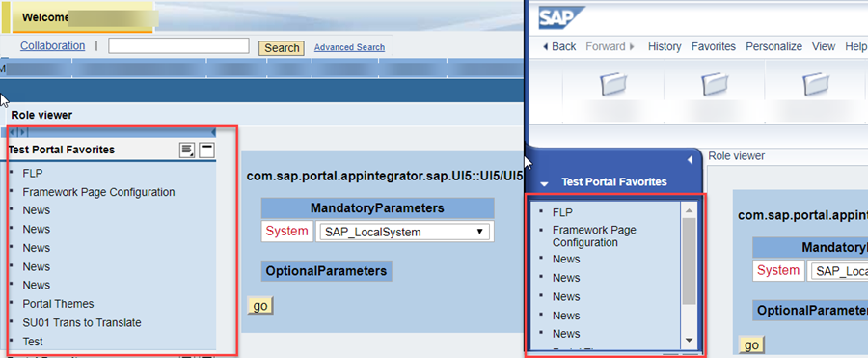This screenshot has width=868, height=358.
Task: Open the cut-off System dropdown in SAP-logo window
Action: tap(839, 271)
